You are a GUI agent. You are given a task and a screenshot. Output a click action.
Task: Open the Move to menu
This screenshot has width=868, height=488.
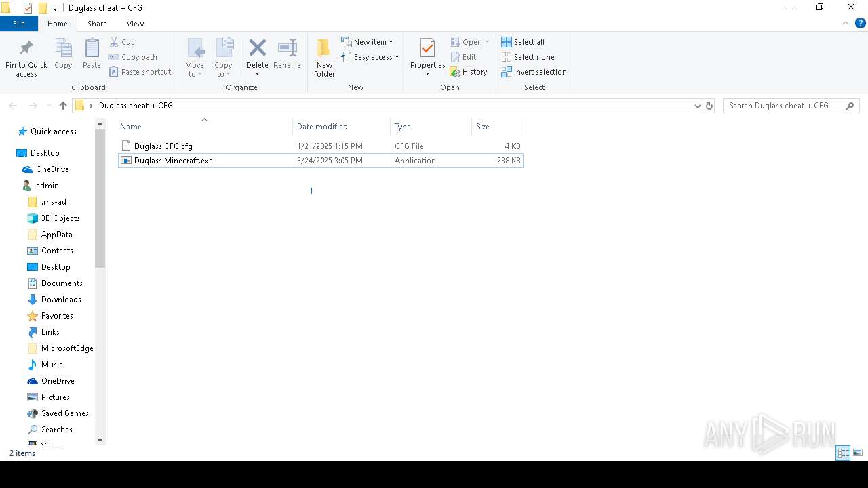point(195,58)
